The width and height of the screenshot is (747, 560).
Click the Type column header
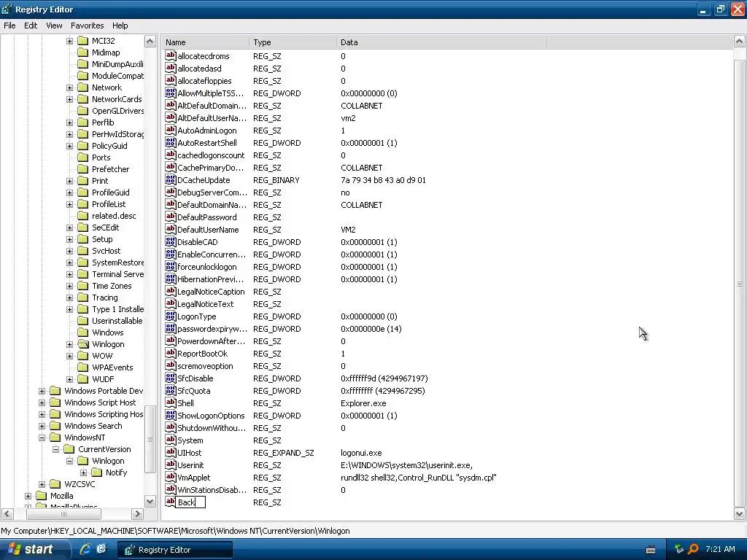[293, 42]
